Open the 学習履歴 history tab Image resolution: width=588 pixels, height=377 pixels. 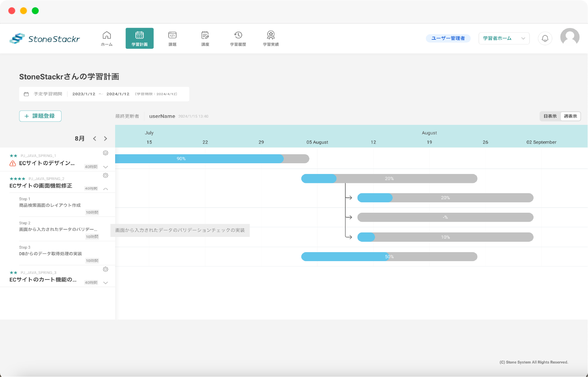tap(238, 38)
